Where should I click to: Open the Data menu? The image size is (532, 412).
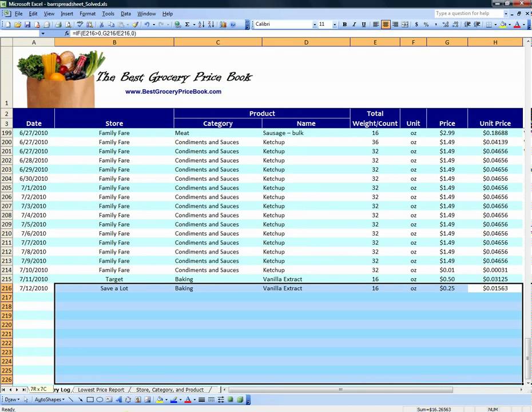point(125,14)
